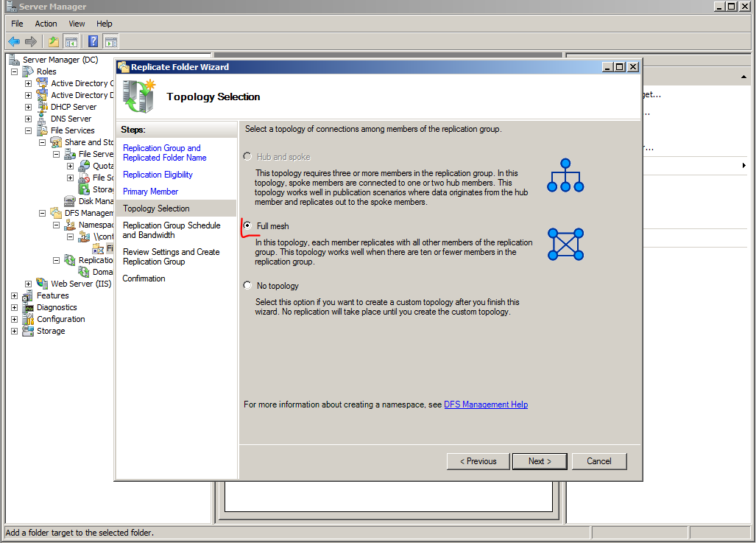This screenshot has width=756, height=543.
Task: Expand the DNS Server node
Action: tap(29, 119)
